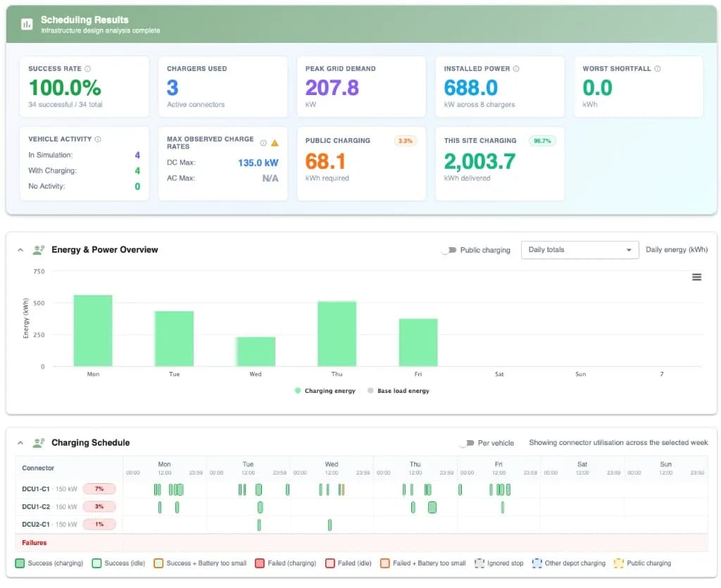Click the DCU1-C2 large Thursday charging block

[432, 507]
